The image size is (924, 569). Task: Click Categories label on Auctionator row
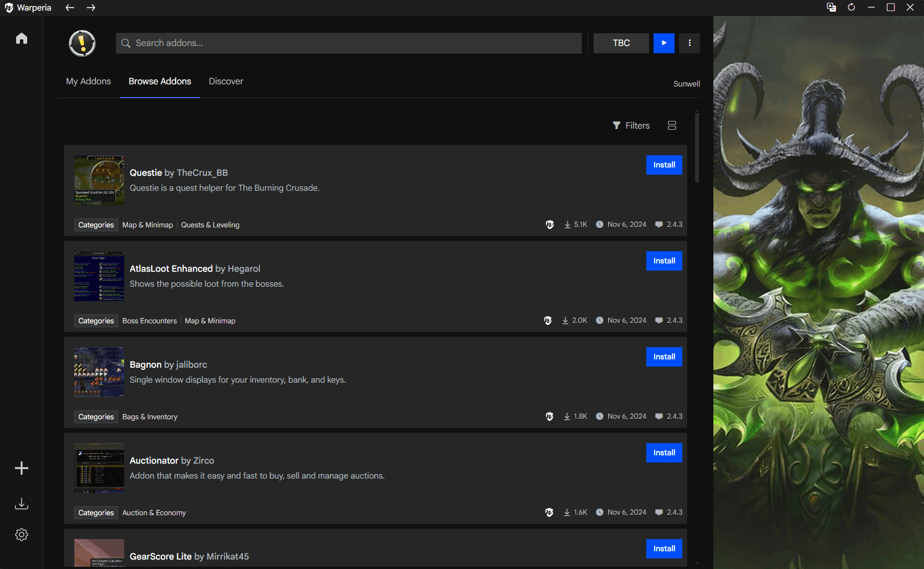point(96,513)
